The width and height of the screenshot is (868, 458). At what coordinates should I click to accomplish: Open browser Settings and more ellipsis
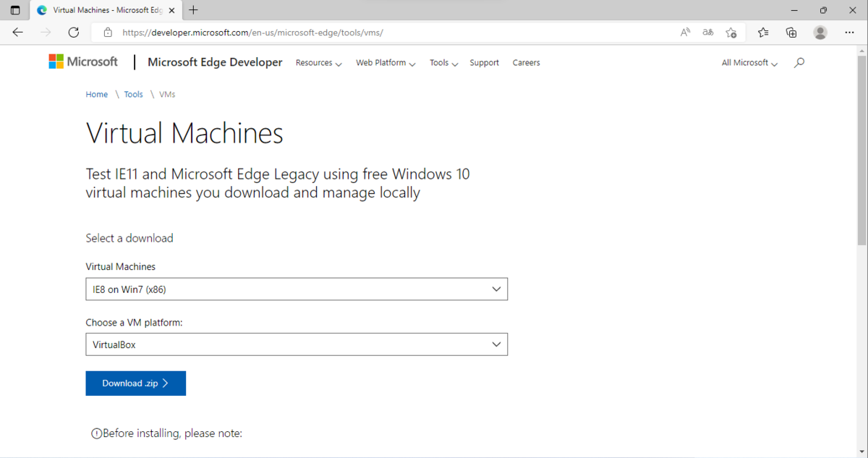pyautogui.click(x=849, y=33)
